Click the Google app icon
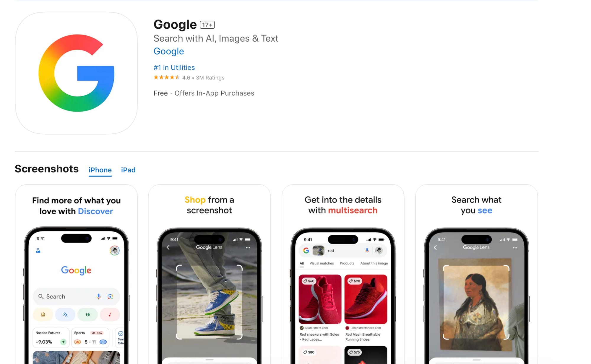591x364 pixels. pyautogui.click(x=76, y=73)
